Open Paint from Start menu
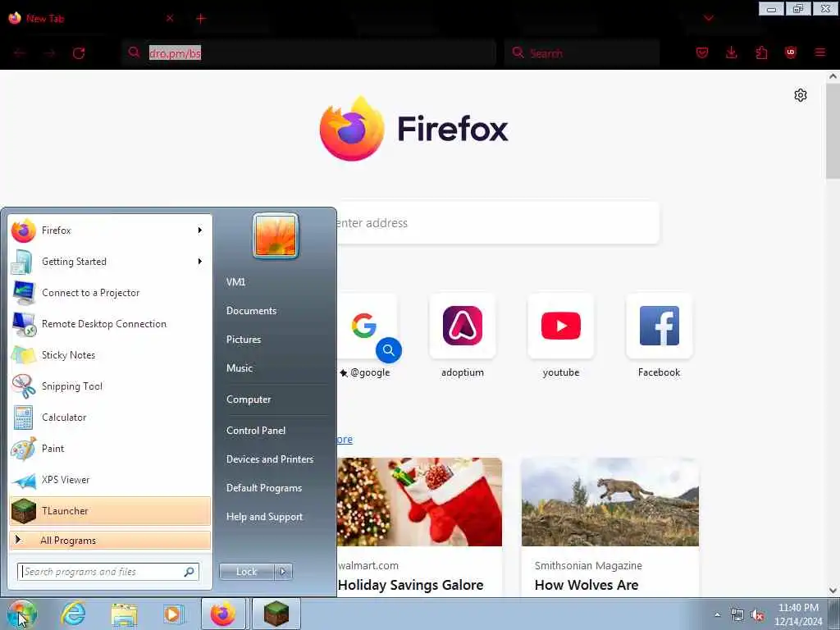 click(111, 449)
